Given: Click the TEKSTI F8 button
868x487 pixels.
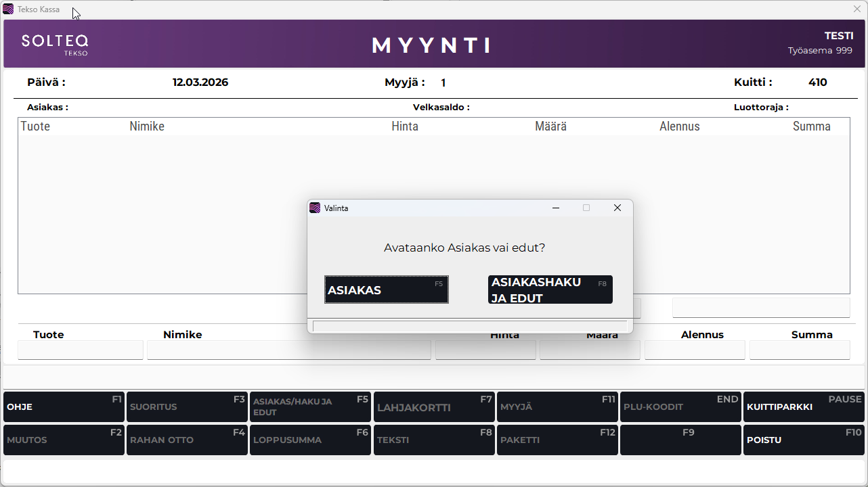Looking at the screenshot, I should (434, 440).
